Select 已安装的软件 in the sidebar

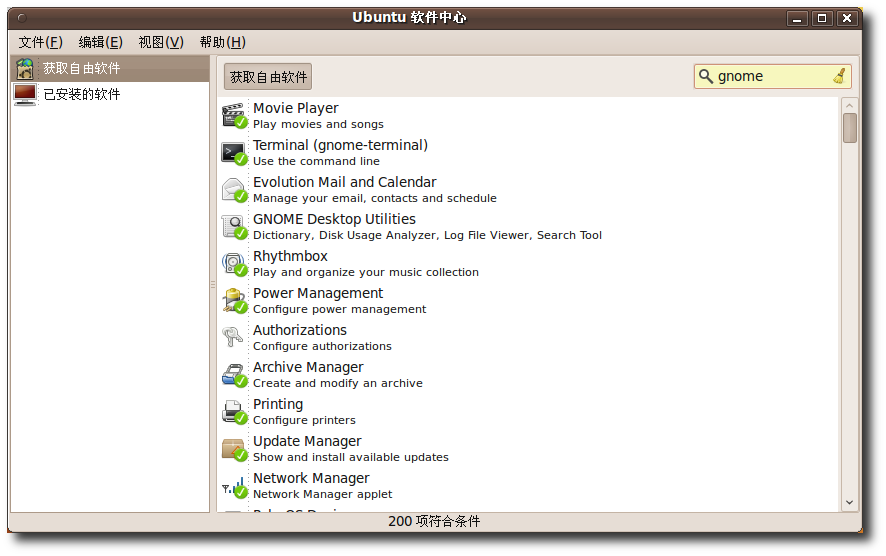coord(110,94)
